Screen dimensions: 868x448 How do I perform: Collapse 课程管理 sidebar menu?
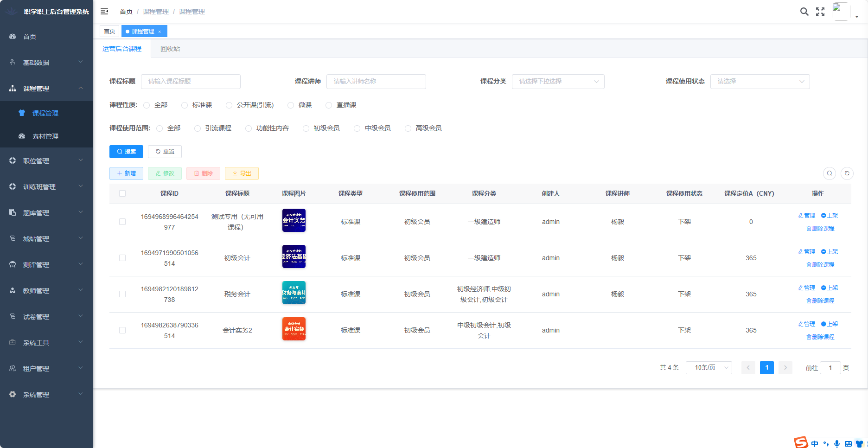46,88
